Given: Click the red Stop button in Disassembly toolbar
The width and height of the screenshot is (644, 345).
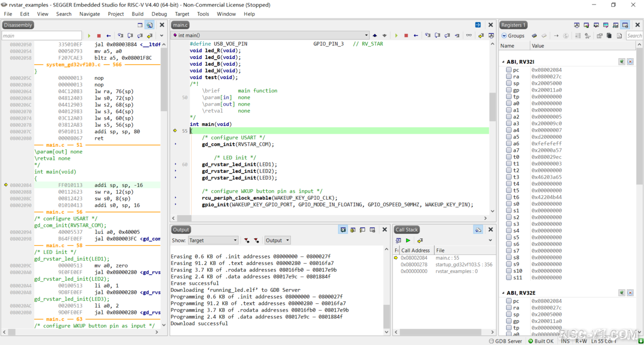Looking at the screenshot, I should pos(99,36).
